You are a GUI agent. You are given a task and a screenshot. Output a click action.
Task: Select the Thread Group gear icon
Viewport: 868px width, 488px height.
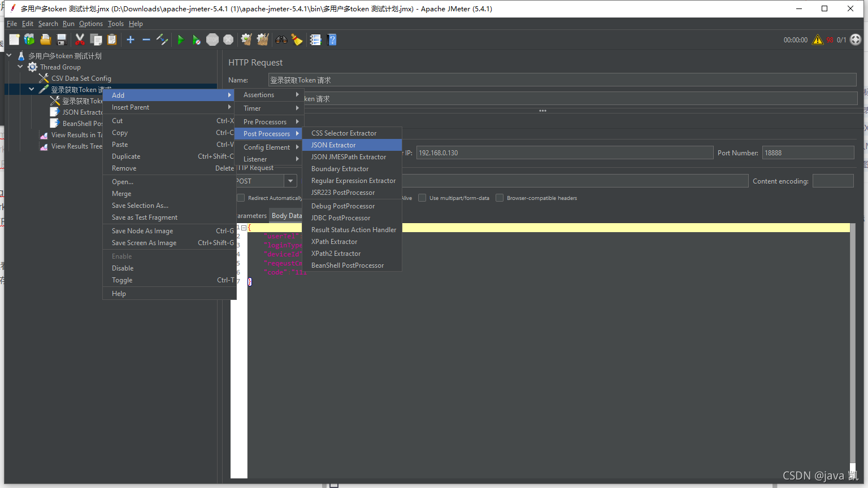point(33,67)
